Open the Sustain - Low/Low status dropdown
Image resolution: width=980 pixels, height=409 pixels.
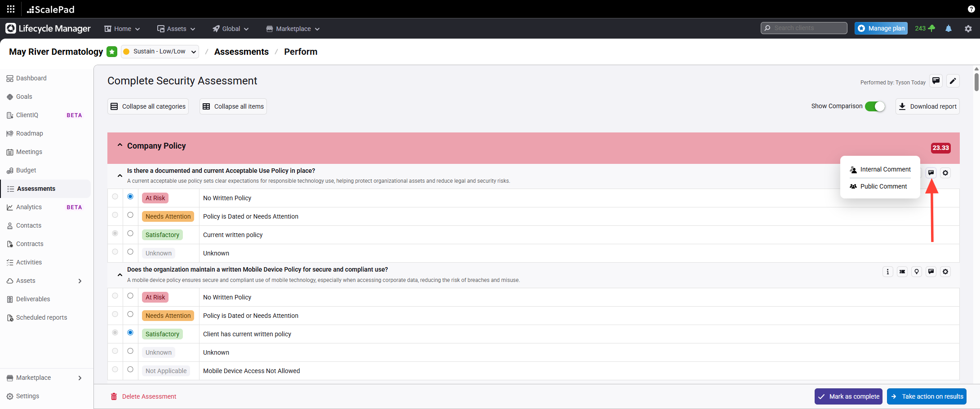(x=160, y=52)
